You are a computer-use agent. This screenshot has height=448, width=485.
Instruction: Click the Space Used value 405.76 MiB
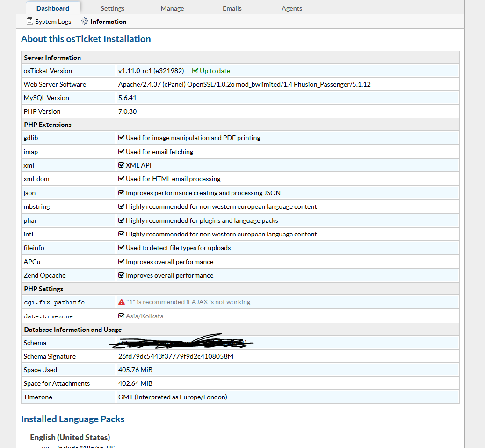click(x=135, y=370)
